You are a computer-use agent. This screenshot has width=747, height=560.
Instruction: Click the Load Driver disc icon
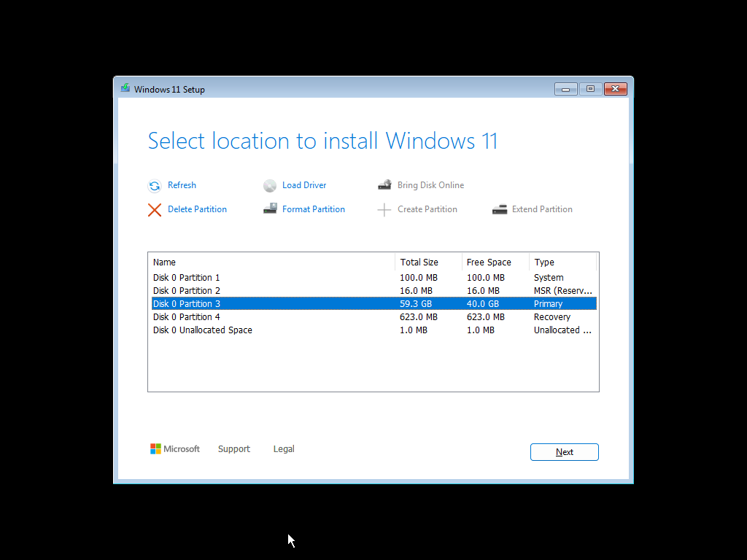(x=270, y=186)
